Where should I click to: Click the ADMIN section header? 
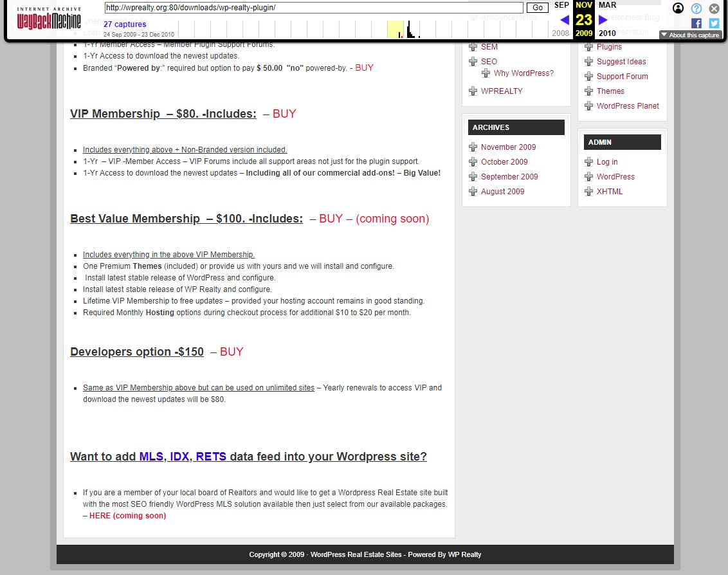(x=622, y=142)
